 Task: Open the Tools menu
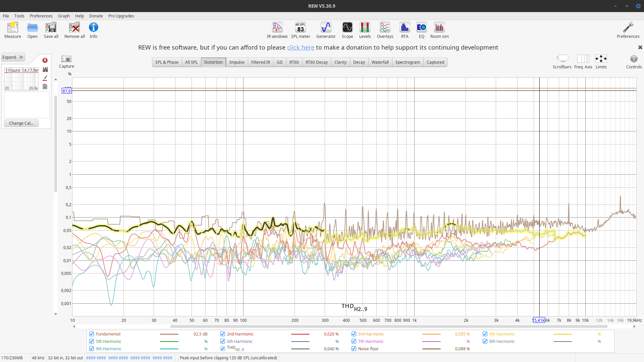tap(19, 16)
